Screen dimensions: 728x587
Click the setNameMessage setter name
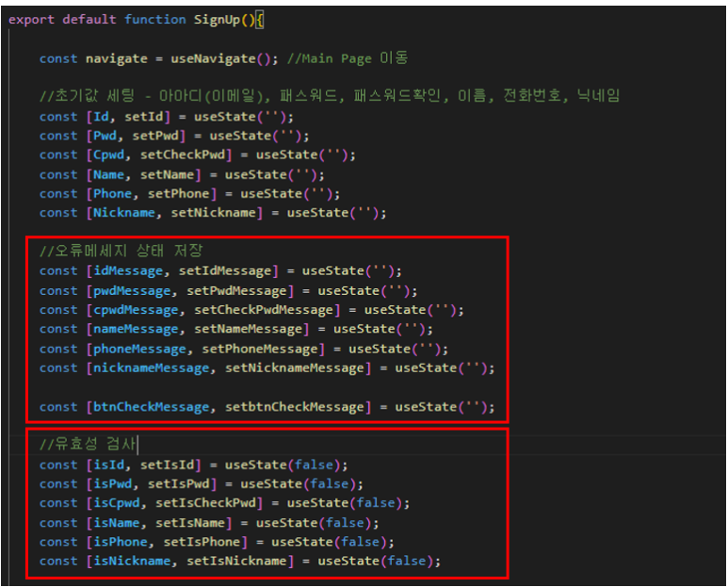(x=248, y=329)
